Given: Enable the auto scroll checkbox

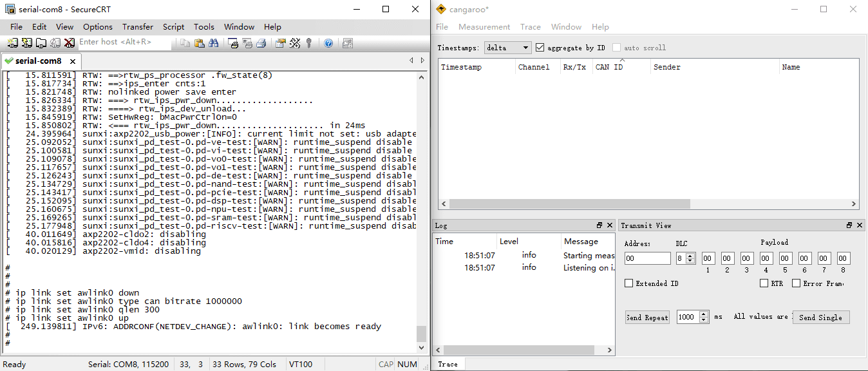Looking at the screenshot, I should click(x=616, y=46).
